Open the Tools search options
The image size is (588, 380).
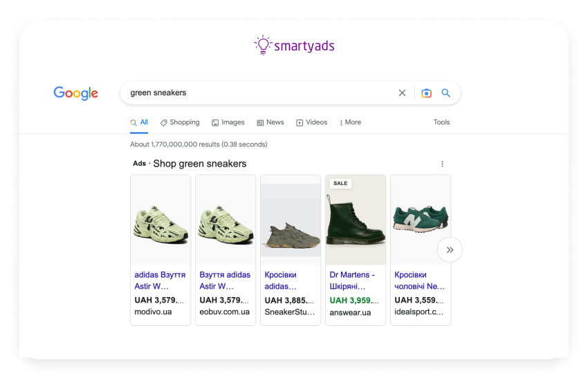tap(441, 122)
